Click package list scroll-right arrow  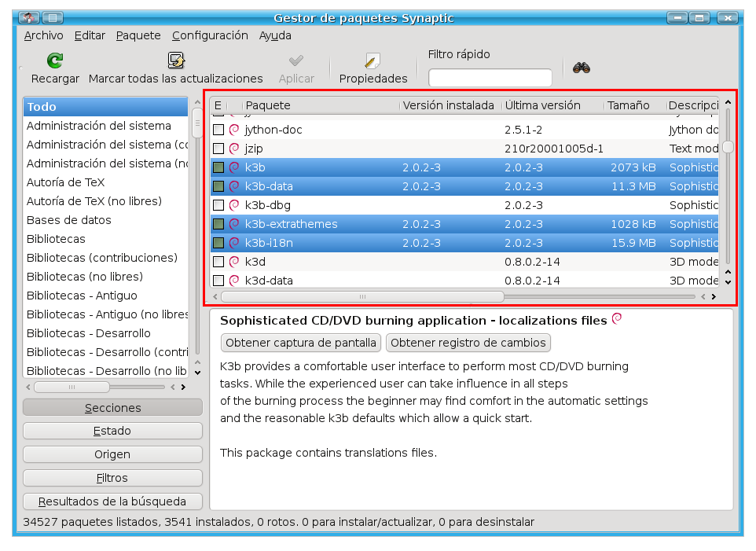click(x=714, y=296)
